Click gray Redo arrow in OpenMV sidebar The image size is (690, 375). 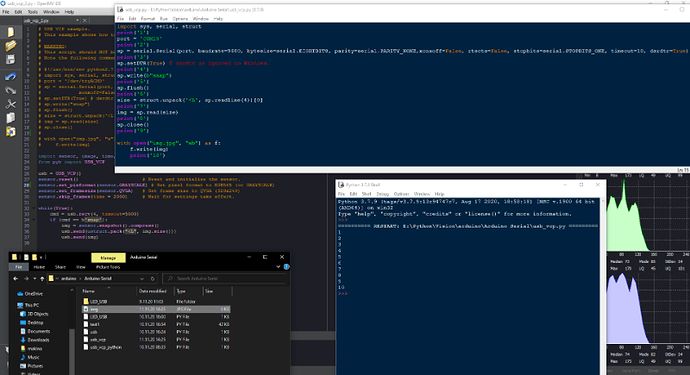[11, 91]
